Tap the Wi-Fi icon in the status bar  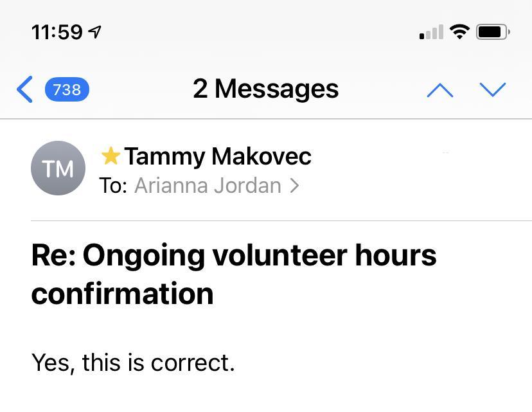point(459,31)
